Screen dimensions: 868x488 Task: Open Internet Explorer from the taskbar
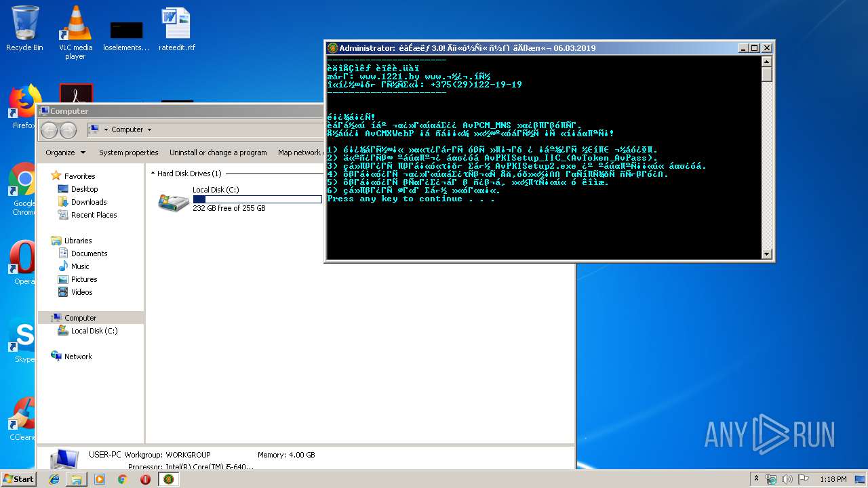coord(54,479)
